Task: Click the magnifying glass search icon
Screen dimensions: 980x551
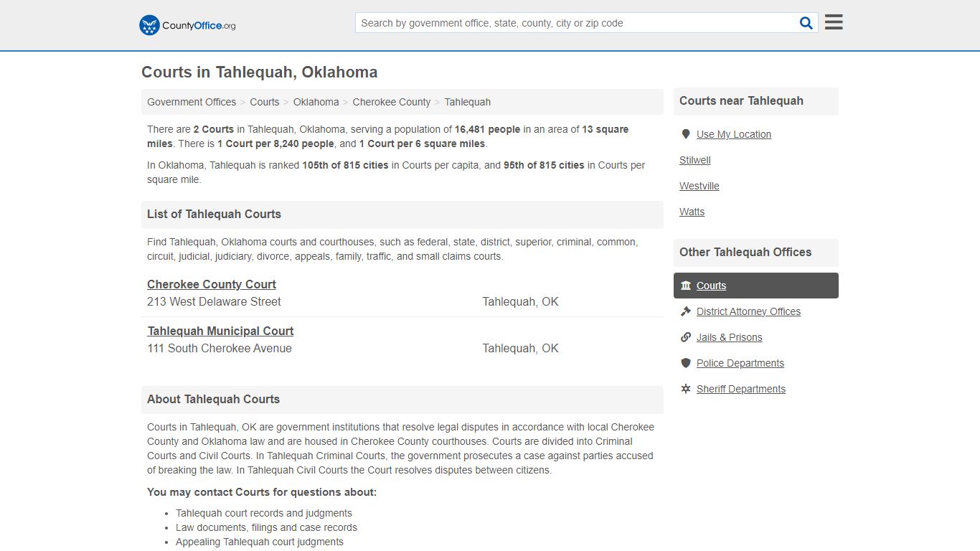Action: tap(806, 23)
